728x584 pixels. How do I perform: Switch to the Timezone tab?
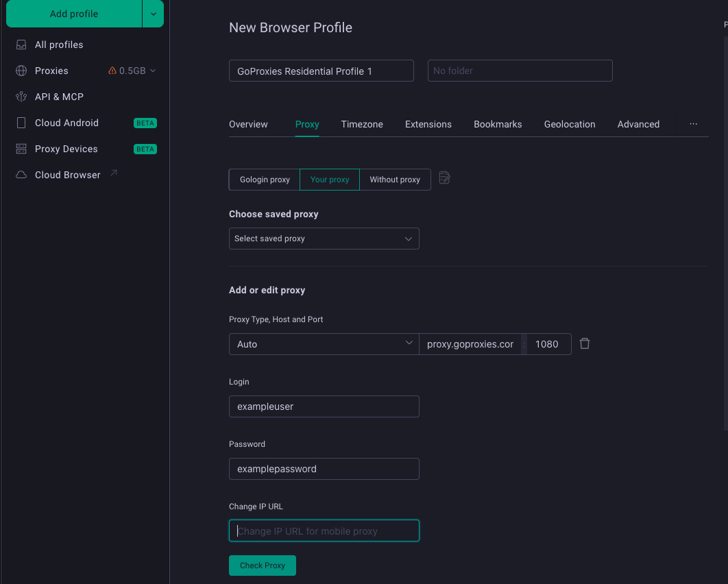[x=362, y=124]
